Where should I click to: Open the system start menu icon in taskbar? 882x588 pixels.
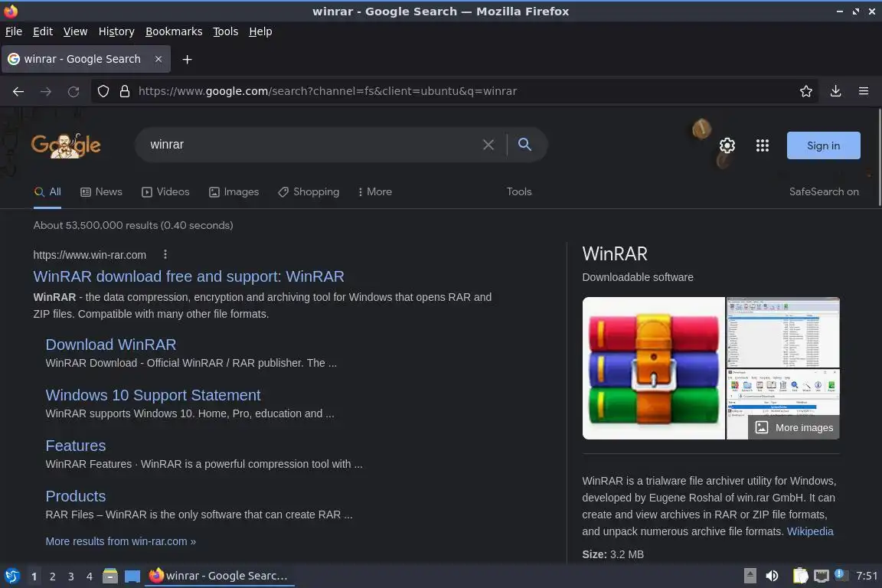click(11, 576)
